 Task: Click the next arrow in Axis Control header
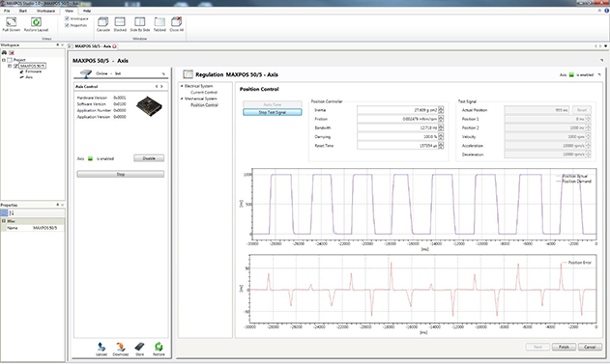pyautogui.click(x=161, y=86)
